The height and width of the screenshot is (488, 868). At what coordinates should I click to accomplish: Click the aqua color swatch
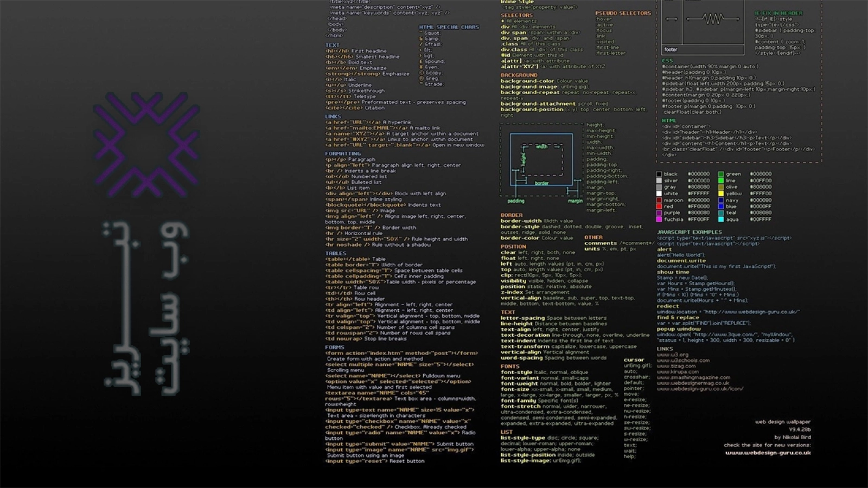coord(721,220)
